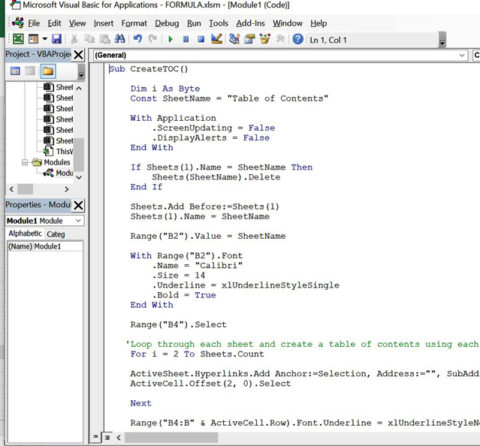Image resolution: width=480 pixels, height=446 pixels.
Task: Click the Paste clipboard icon
Action: [x=105, y=39]
